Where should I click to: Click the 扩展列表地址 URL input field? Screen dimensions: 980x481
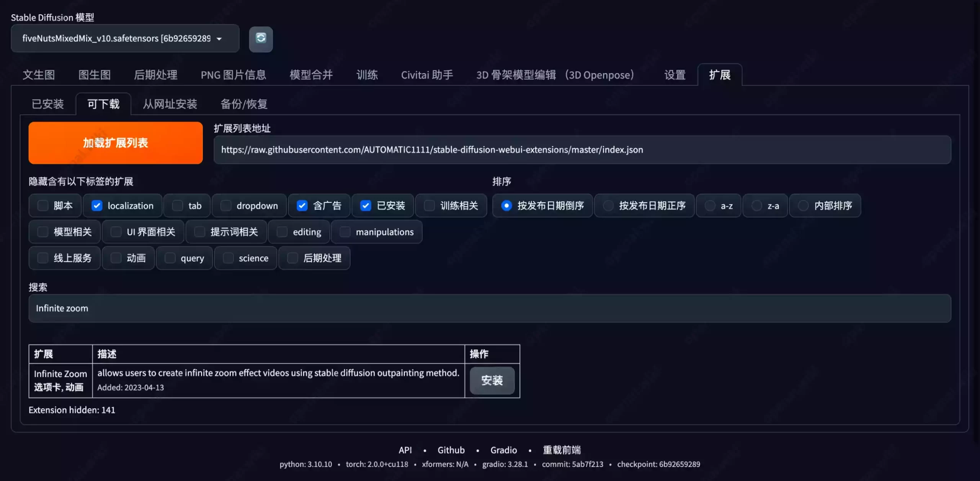click(583, 150)
